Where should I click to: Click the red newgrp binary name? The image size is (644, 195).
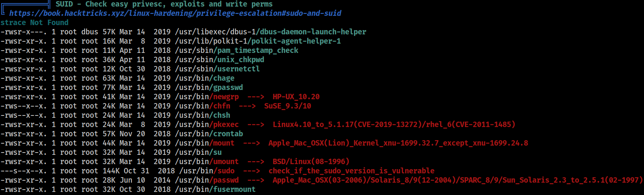point(226,97)
